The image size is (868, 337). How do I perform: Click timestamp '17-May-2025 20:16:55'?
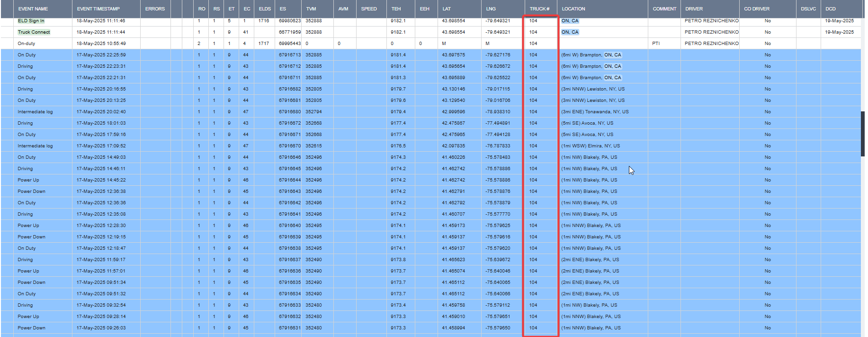(x=101, y=89)
